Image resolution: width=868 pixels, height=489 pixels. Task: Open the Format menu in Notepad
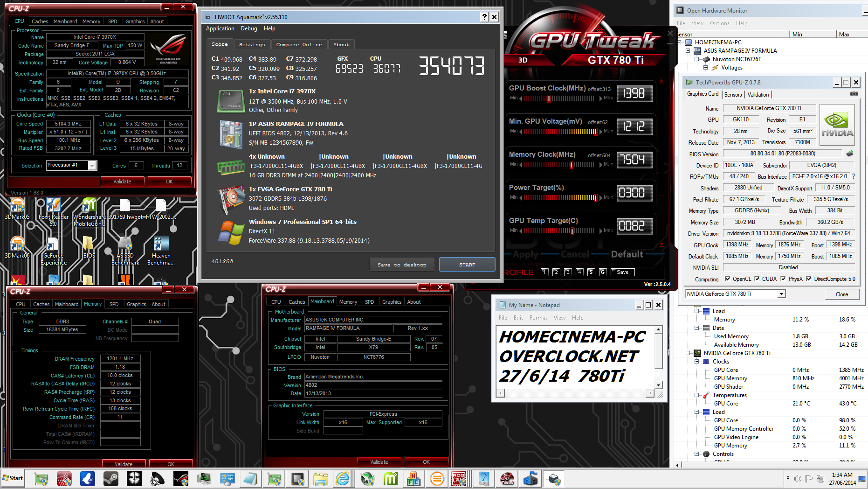coord(538,318)
